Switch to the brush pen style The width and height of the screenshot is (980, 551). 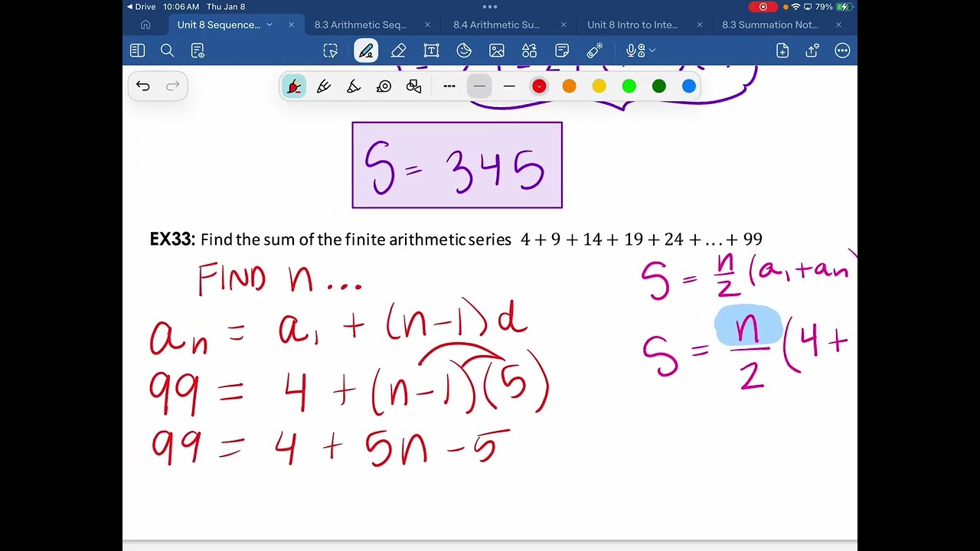pyautogui.click(x=354, y=86)
